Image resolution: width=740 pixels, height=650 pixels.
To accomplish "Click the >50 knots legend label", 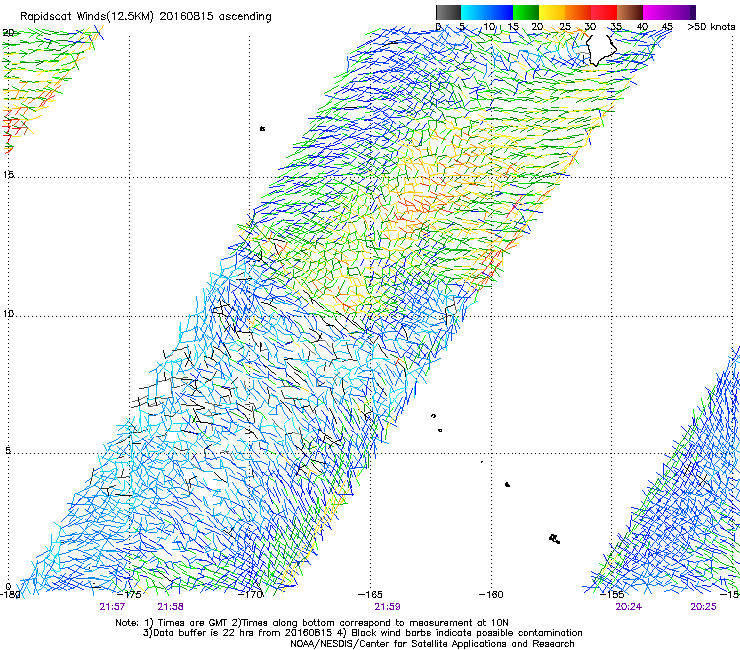I will (x=711, y=27).
